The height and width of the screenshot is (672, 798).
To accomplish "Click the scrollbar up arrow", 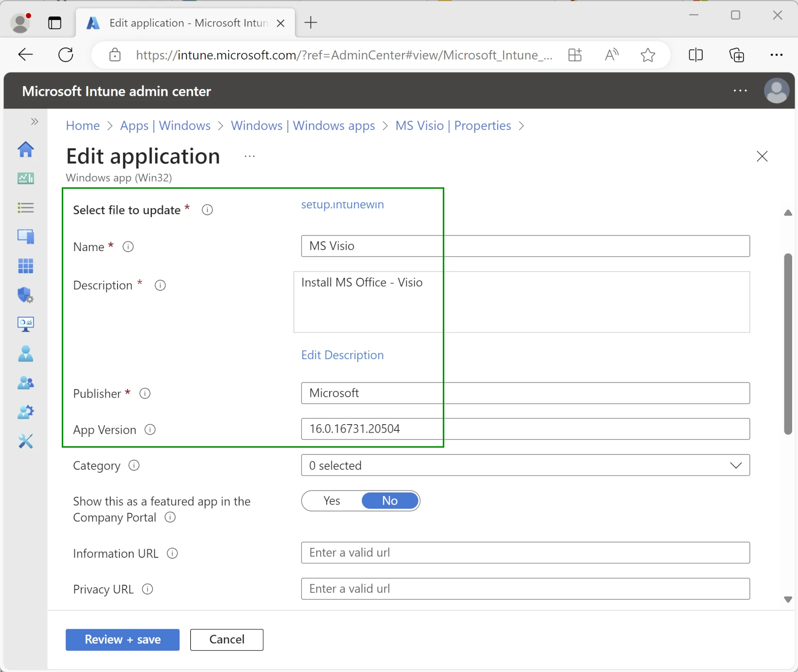I will 788,213.
